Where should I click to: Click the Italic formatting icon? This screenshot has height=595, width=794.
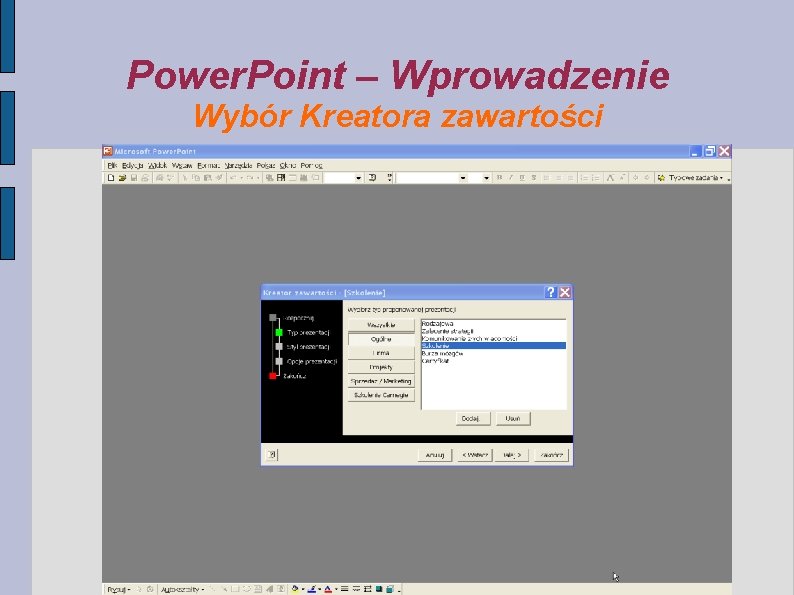(510, 178)
